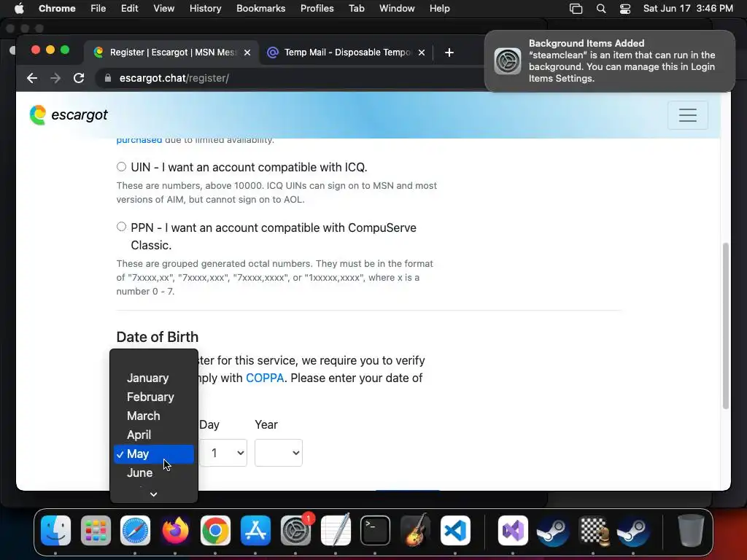
Task: Choose May in the month list
Action: pos(154,454)
